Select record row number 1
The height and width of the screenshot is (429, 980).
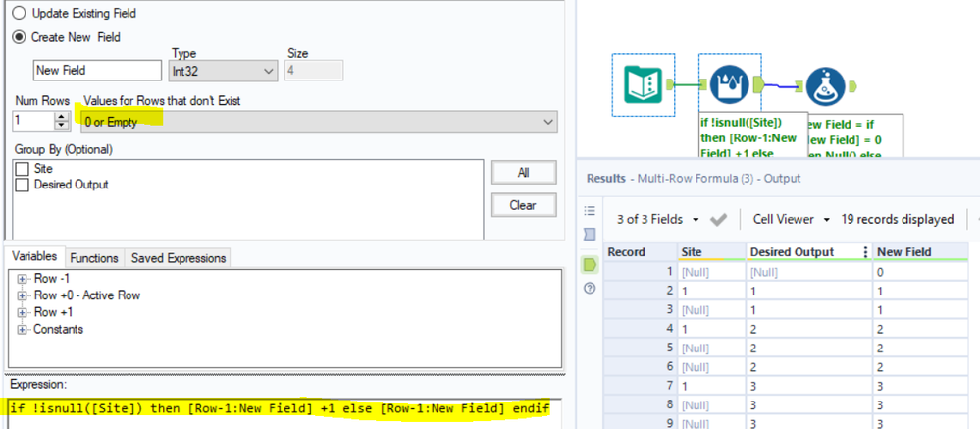640,272
